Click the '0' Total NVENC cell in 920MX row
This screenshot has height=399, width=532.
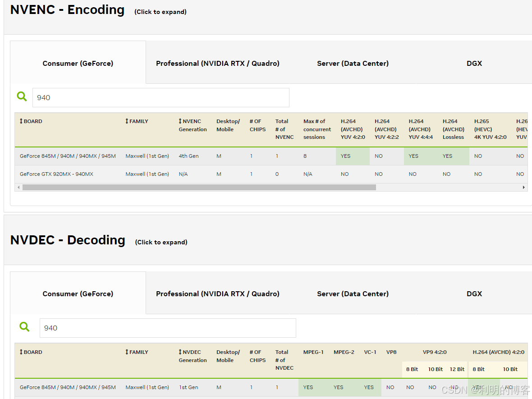tap(277, 174)
